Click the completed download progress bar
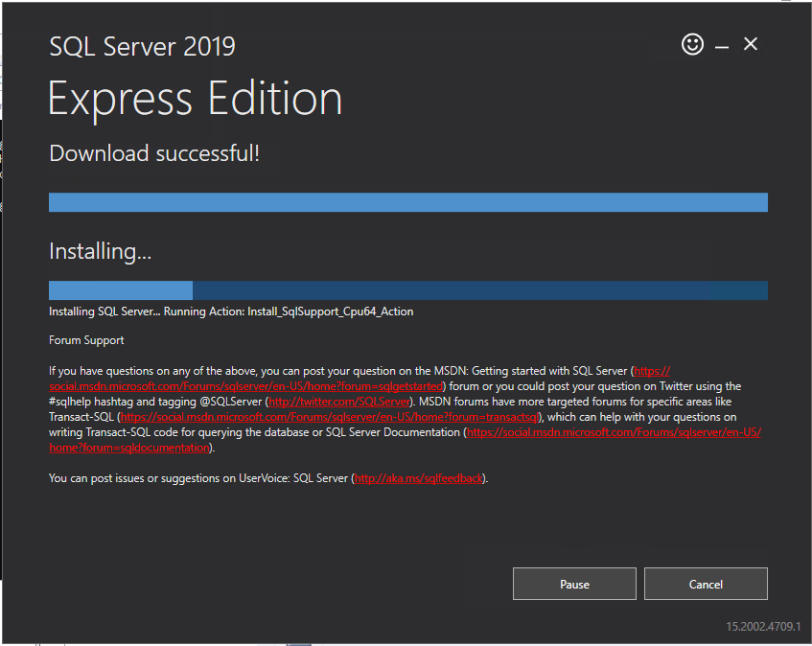 [x=407, y=202]
